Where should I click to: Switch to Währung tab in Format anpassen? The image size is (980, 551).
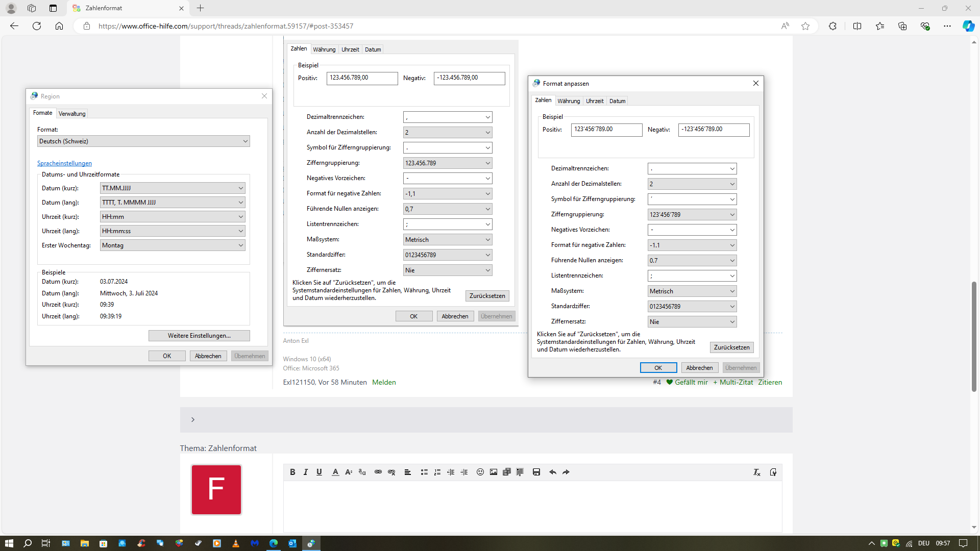[x=569, y=101]
